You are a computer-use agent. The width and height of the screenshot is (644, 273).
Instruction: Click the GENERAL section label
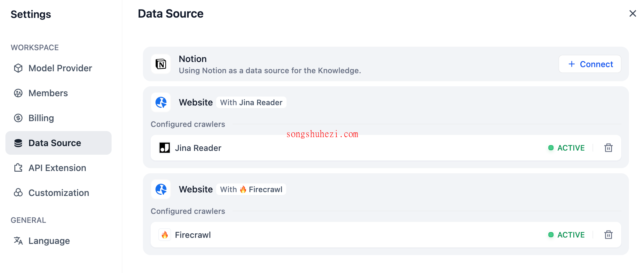(x=28, y=220)
